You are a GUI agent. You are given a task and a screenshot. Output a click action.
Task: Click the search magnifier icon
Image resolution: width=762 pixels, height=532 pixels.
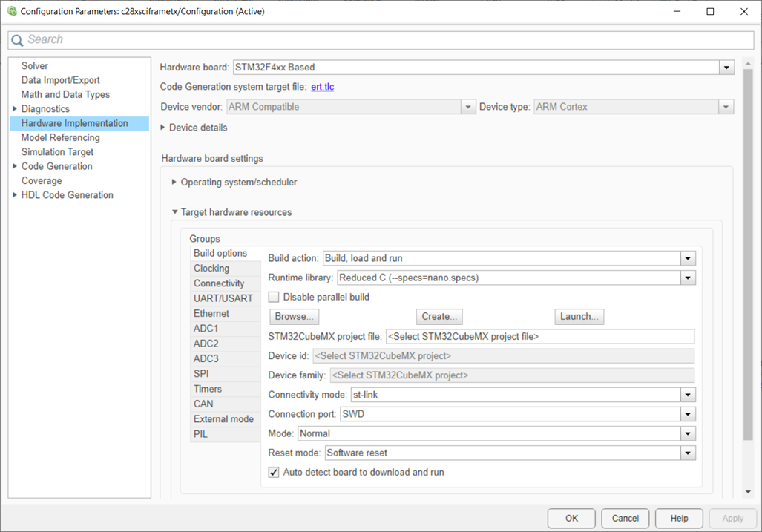pos(17,40)
